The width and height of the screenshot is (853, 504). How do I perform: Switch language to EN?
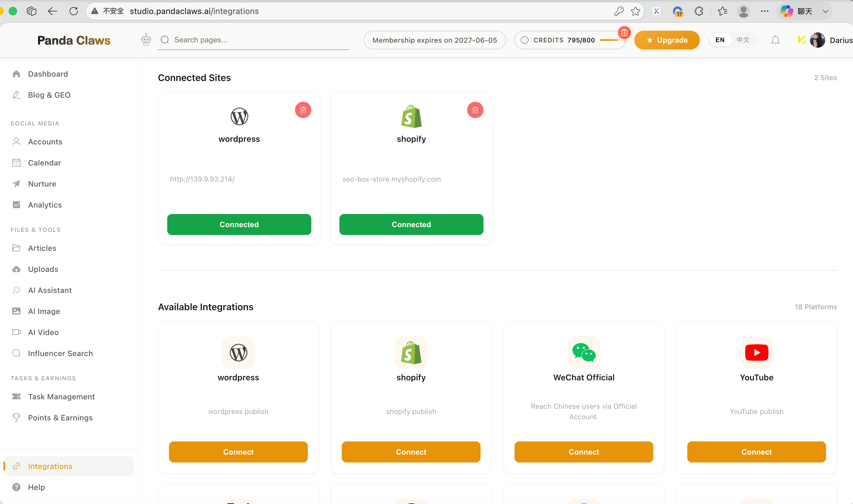coord(720,40)
